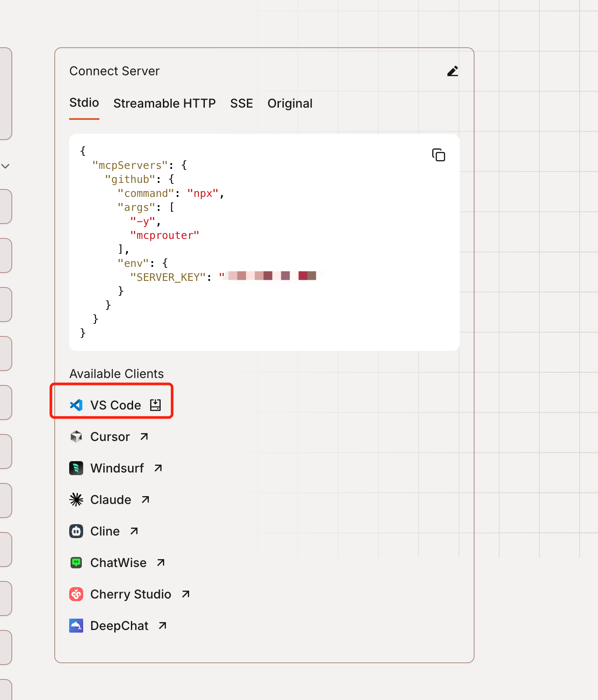Click the Cline logo icon
The image size is (598, 700).
coord(76,531)
